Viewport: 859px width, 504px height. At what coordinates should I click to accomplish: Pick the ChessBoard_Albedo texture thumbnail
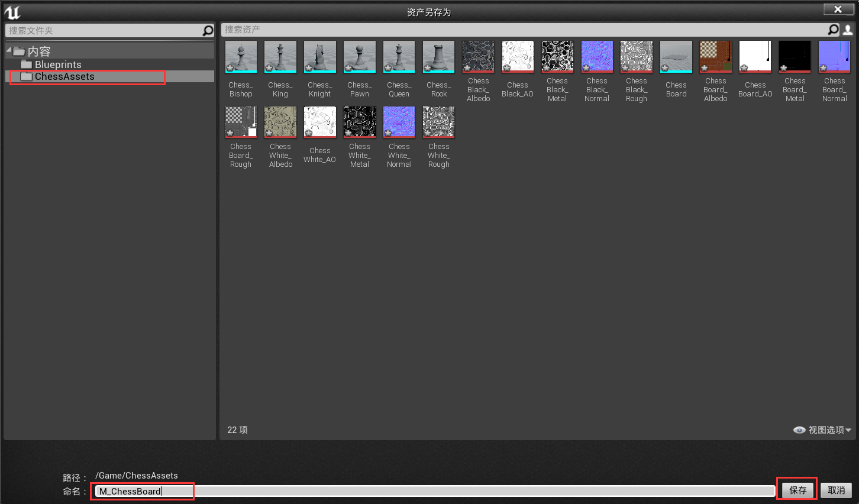[716, 57]
